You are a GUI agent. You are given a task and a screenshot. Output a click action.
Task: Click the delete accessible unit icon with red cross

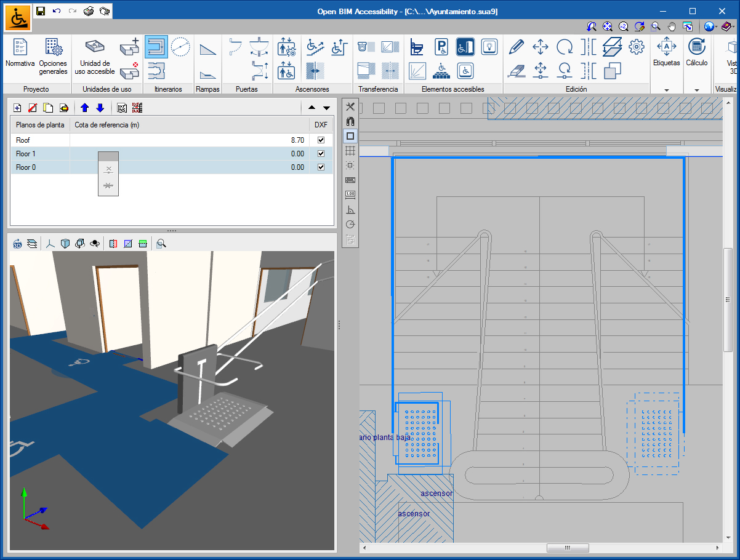click(130, 70)
